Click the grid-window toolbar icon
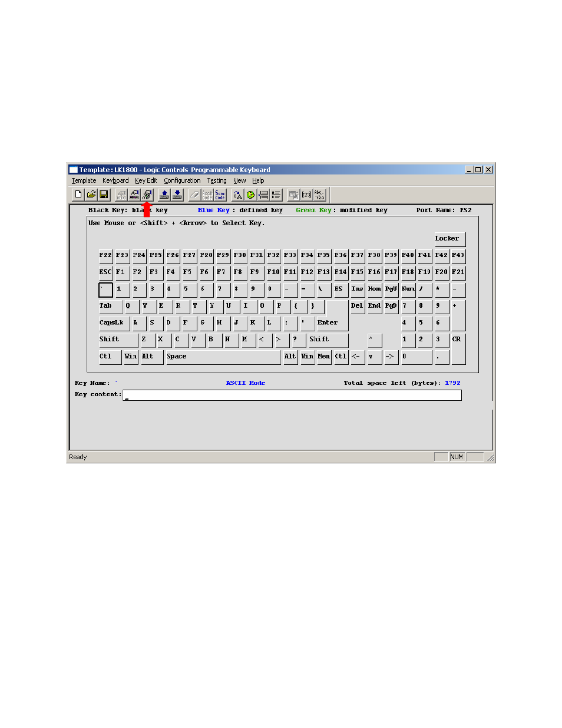This screenshot has height=728, width=562. (x=293, y=195)
